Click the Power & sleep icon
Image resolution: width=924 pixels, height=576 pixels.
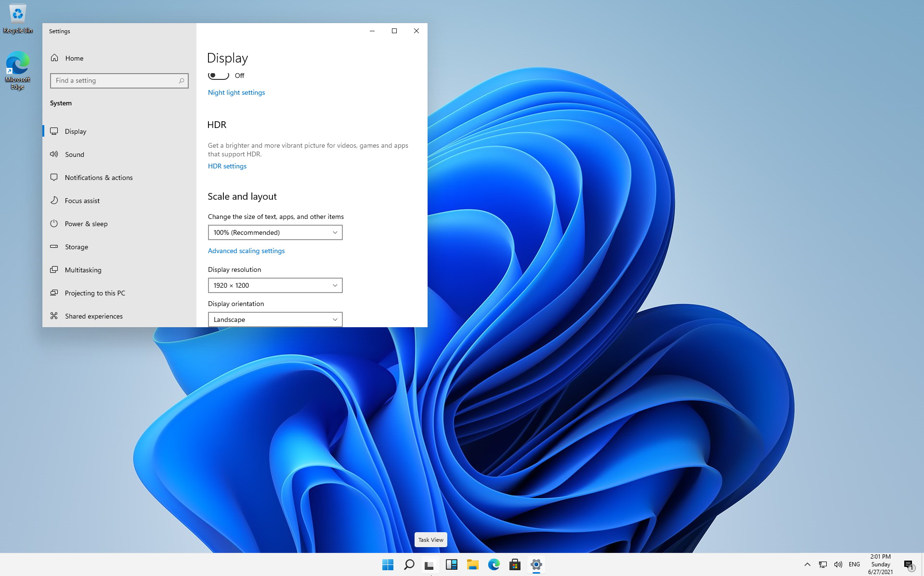point(54,224)
